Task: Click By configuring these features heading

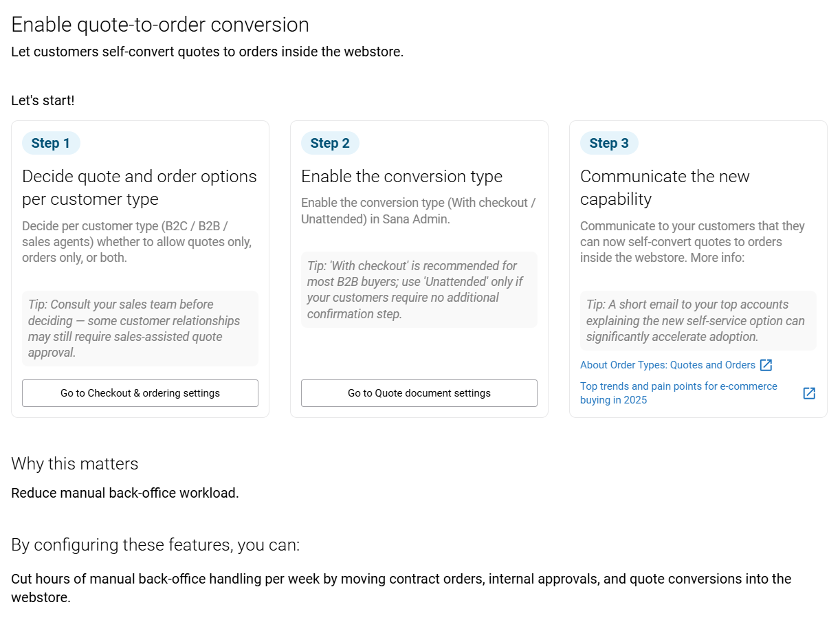Action: tap(155, 545)
